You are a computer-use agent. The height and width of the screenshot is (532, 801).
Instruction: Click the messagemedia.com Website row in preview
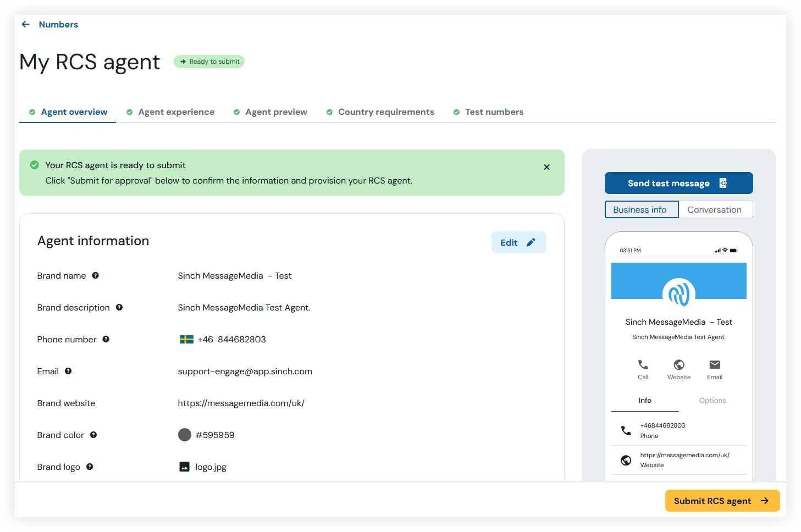point(679,460)
